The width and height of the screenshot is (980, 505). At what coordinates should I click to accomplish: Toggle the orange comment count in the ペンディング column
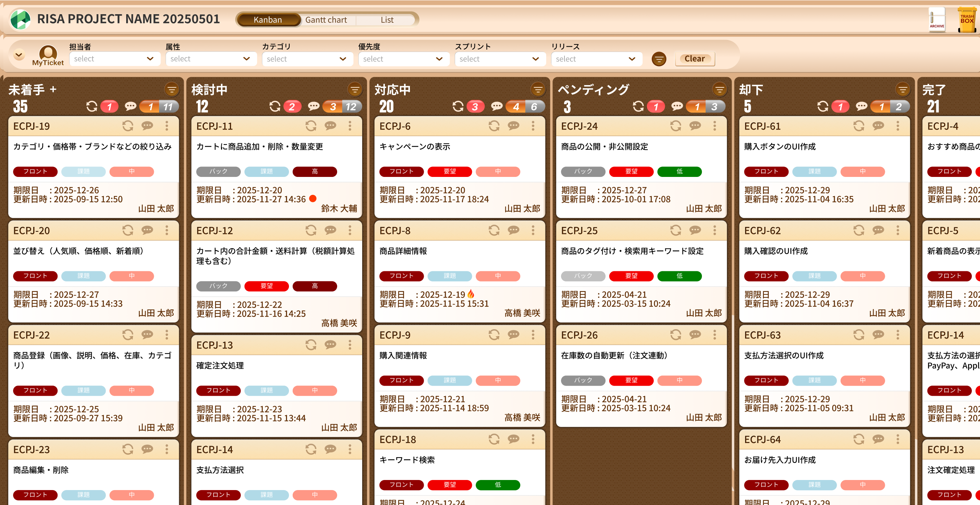coord(696,107)
